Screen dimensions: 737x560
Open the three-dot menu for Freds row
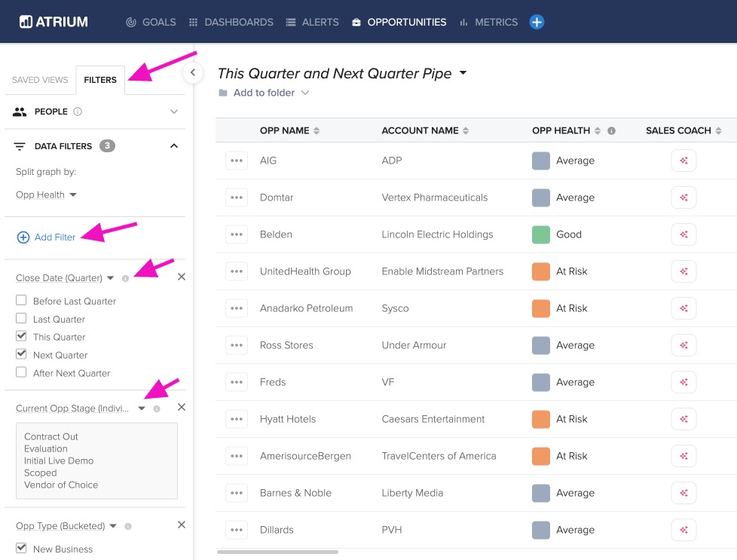[237, 382]
